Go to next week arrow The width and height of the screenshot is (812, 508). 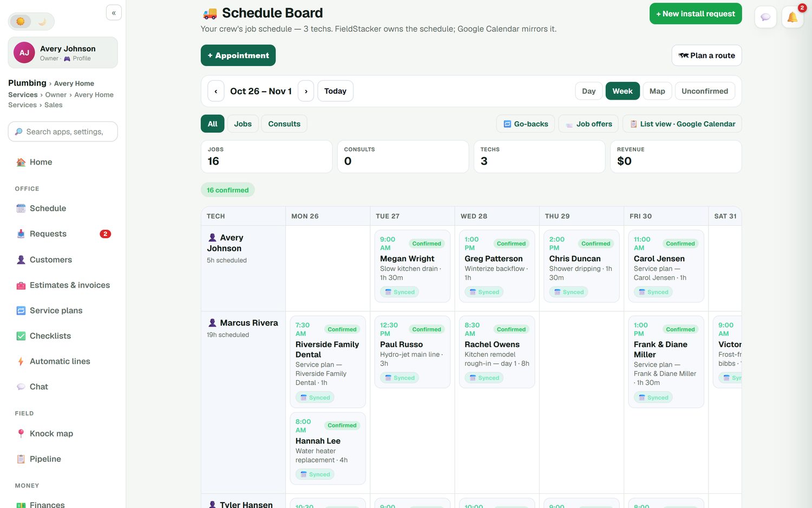pyautogui.click(x=306, y=91)
